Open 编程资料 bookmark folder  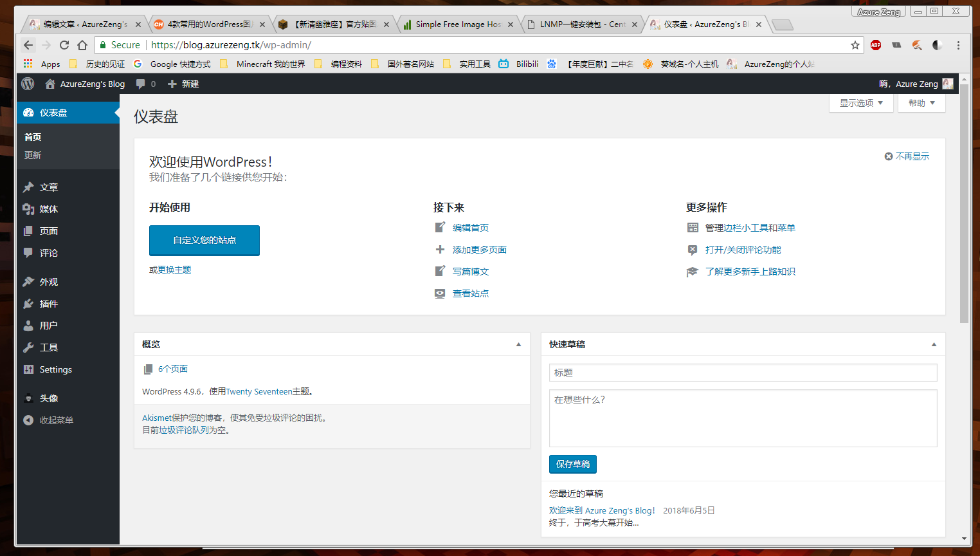pyautogui.click(x=338, y=64)
